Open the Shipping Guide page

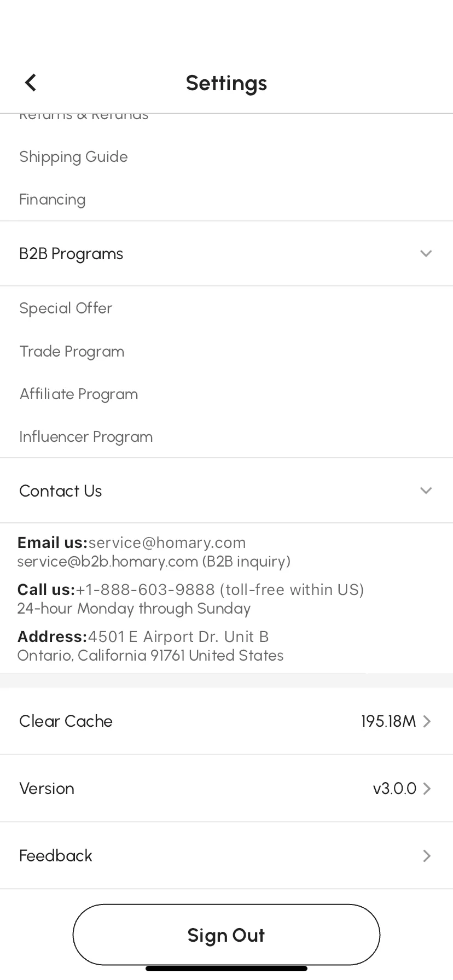point(73,157)
